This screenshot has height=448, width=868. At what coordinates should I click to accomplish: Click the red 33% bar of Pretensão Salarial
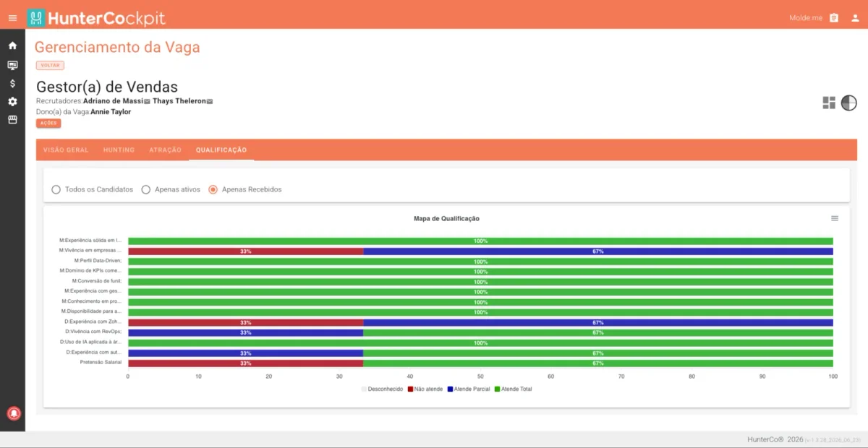point(246,363)
